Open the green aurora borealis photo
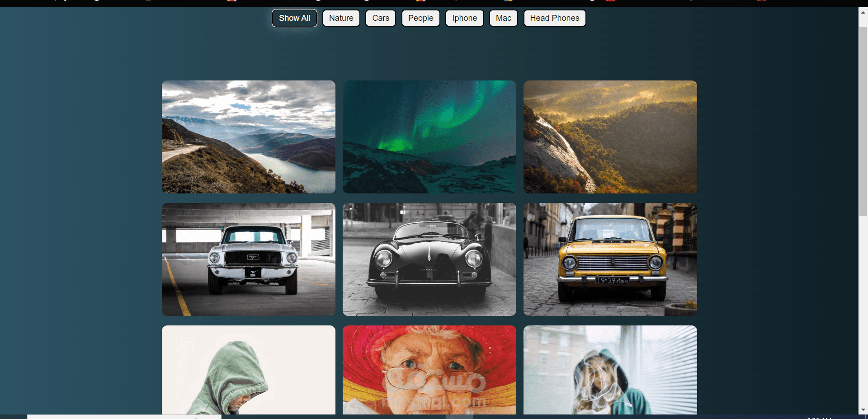The height and width of the screenshot is (419, 868). coord(429,137)
